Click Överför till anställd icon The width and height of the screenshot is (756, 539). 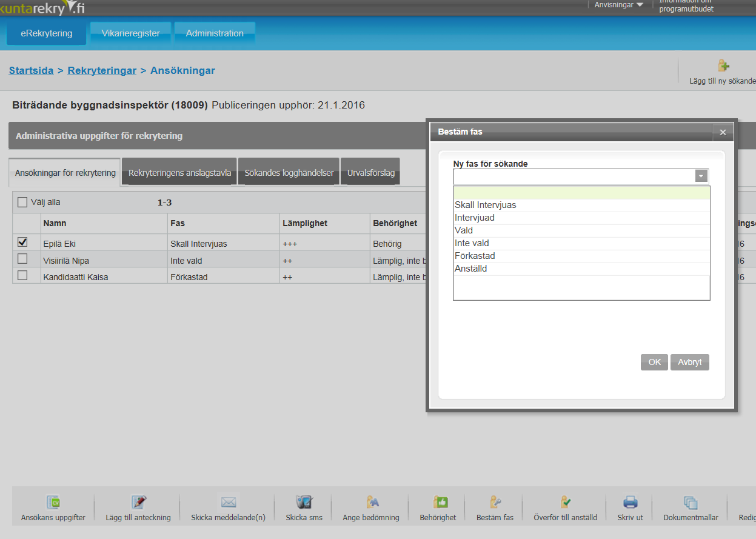click(x=565, y=502)
